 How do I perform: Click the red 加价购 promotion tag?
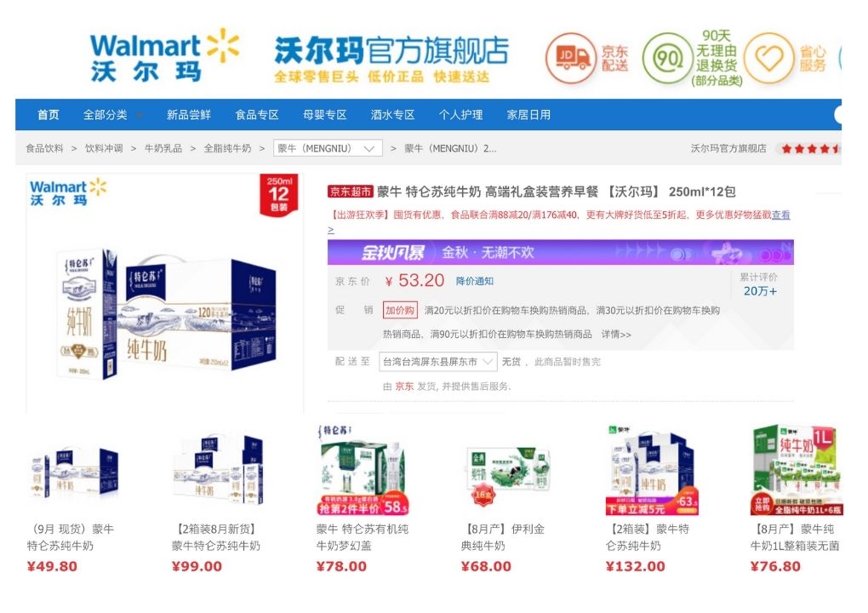[x=400, y=310]
